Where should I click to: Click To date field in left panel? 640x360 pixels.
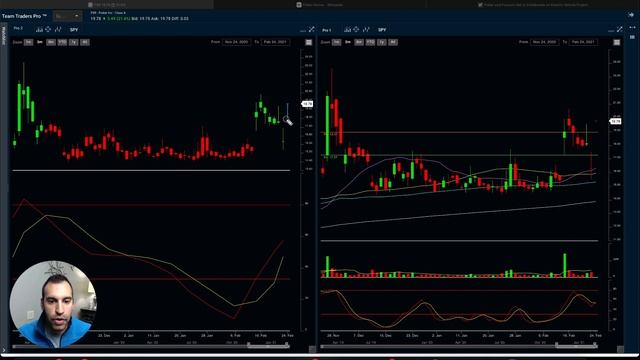click(275, 42)
